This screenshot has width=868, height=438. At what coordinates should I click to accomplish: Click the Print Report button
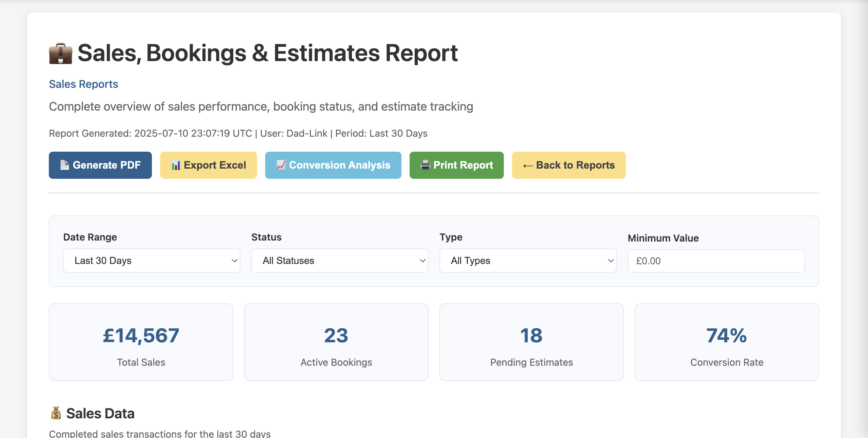pos(456,165)
